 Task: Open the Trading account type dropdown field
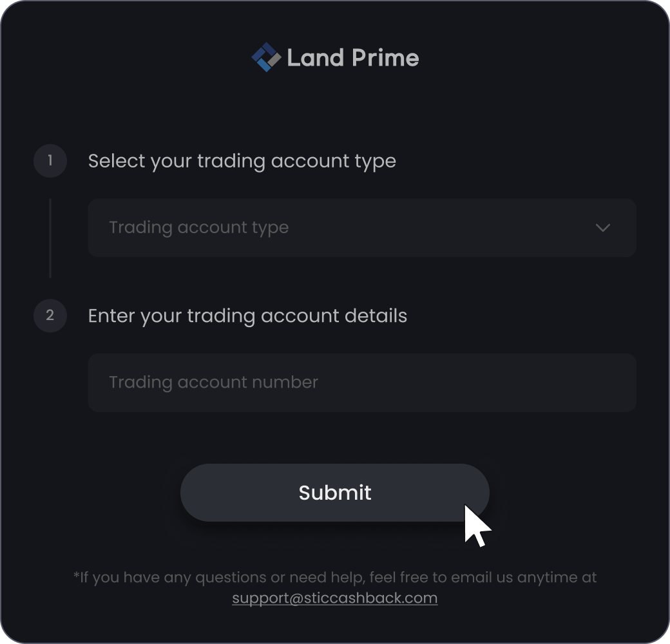[x=362, y=227]
